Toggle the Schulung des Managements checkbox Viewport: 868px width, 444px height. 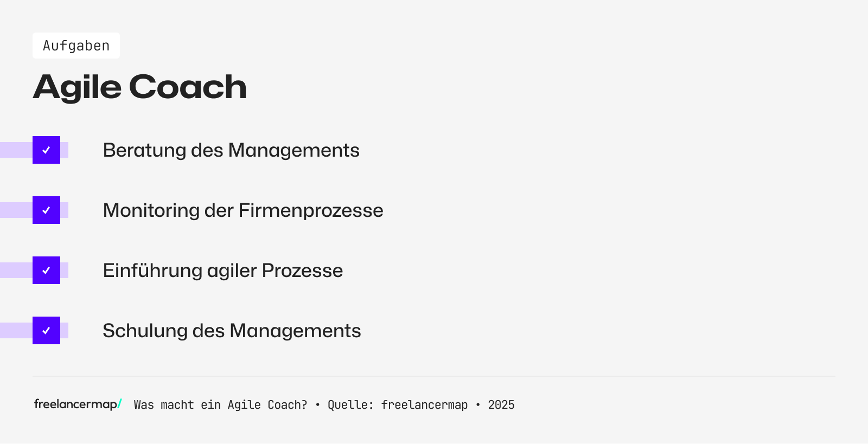[x=46, y=331]
